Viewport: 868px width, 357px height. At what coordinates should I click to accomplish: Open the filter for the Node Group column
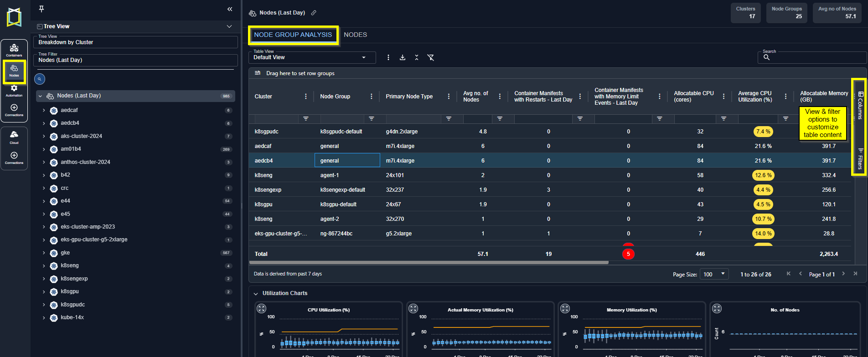372,119
